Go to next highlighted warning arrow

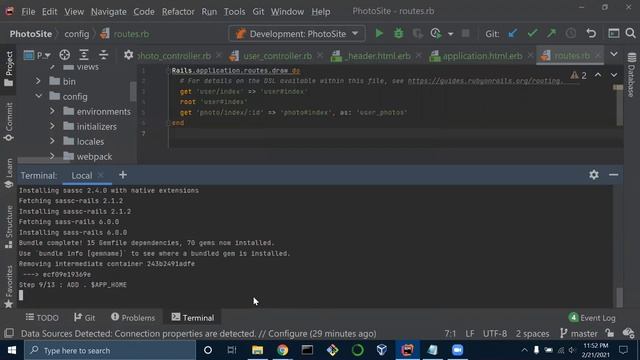click(x=614, y=75)
